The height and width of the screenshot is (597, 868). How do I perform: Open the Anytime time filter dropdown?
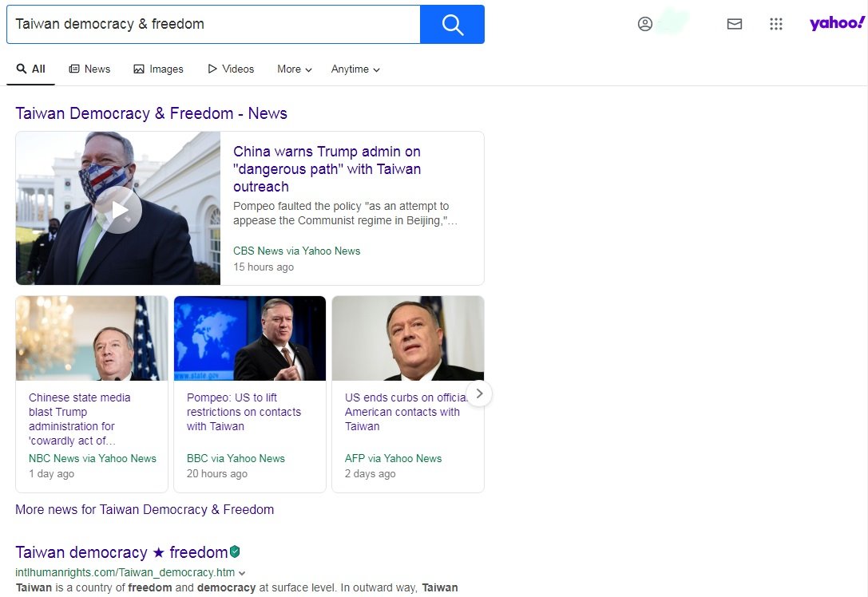[355, 69]
